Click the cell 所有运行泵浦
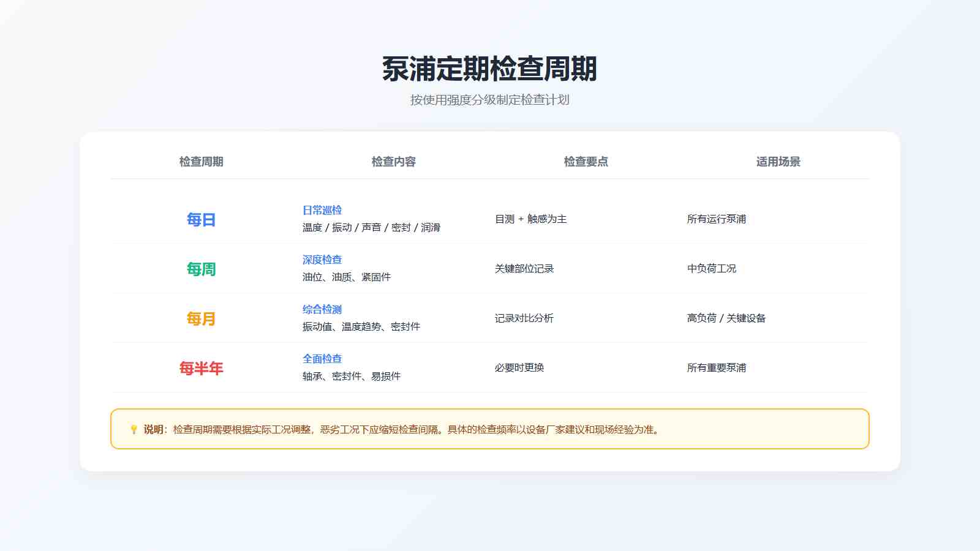980x551 pixels. point(717,219)
